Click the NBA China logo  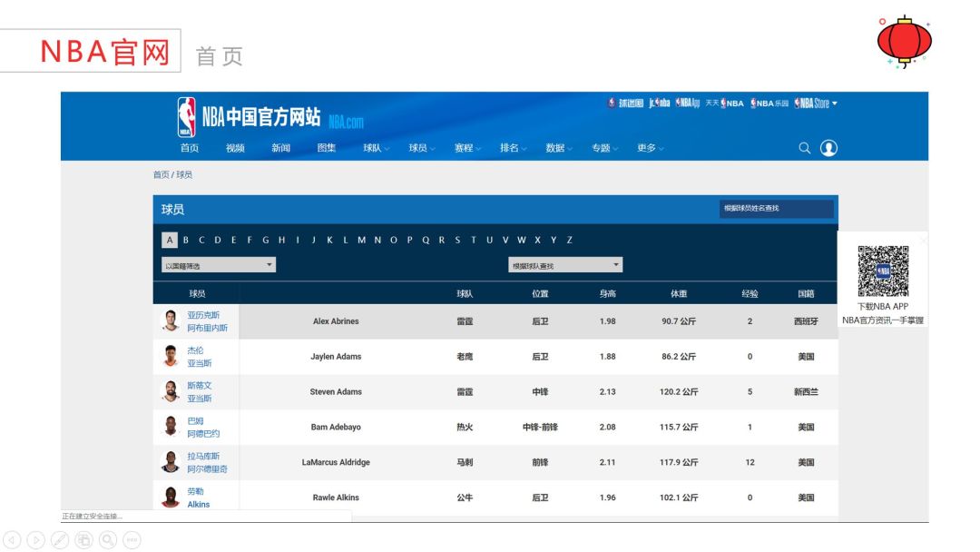click(250, 117)
